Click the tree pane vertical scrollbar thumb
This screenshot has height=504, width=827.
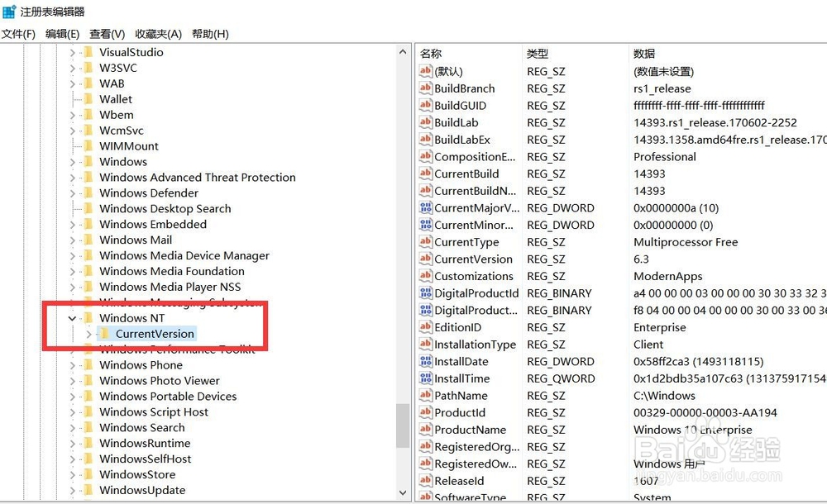[403, 426]
